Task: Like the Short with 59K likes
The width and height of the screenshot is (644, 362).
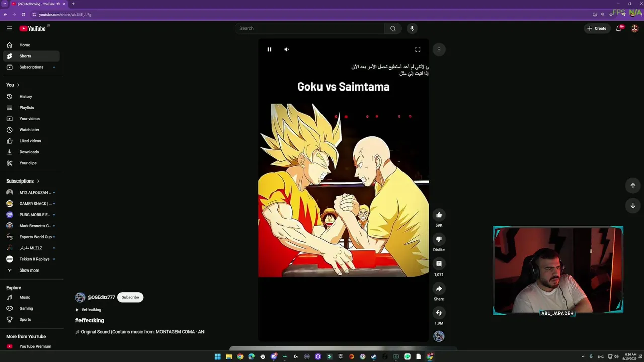Action: pyautogui.click(x=439, y=215)
